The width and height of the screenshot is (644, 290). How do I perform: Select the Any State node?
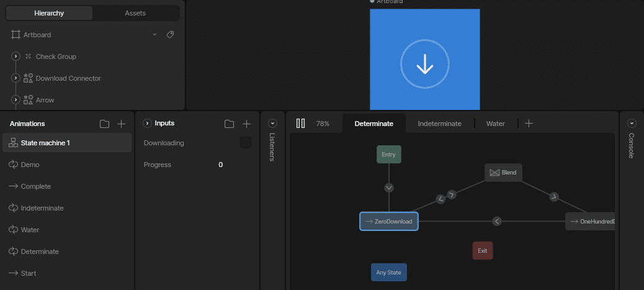coord(389,273)
